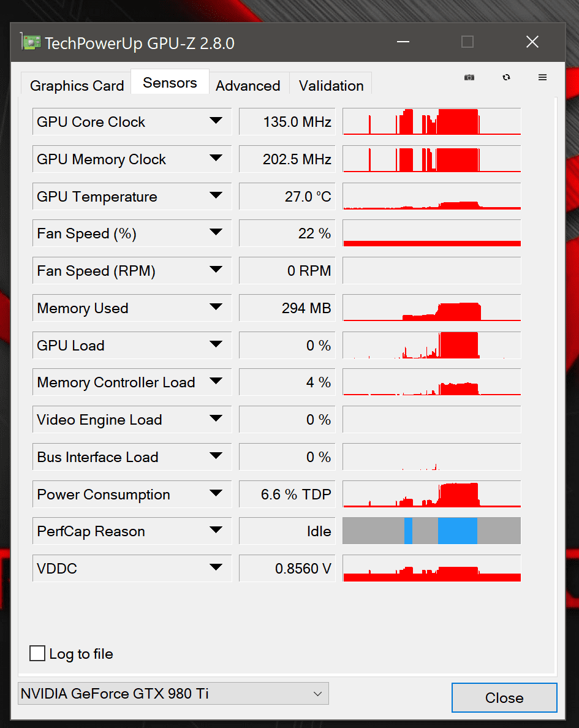Open the GPU Load dropdown arrow
This screenshot has width=579, height=728.
pyautogui.click(x=216, y=344)
